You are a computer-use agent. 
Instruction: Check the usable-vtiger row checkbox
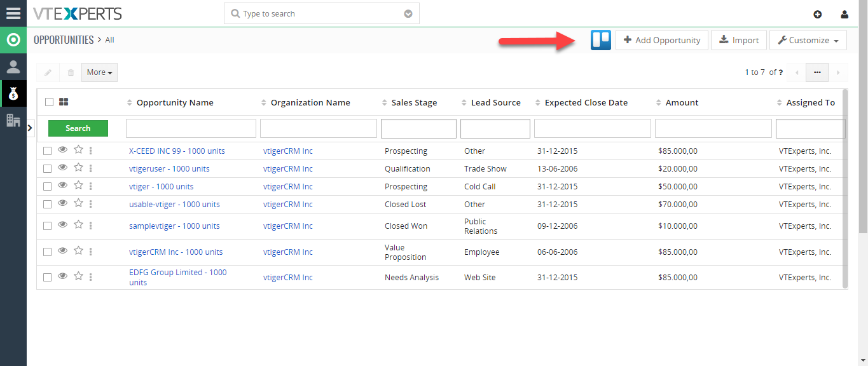tap(47, 205)
